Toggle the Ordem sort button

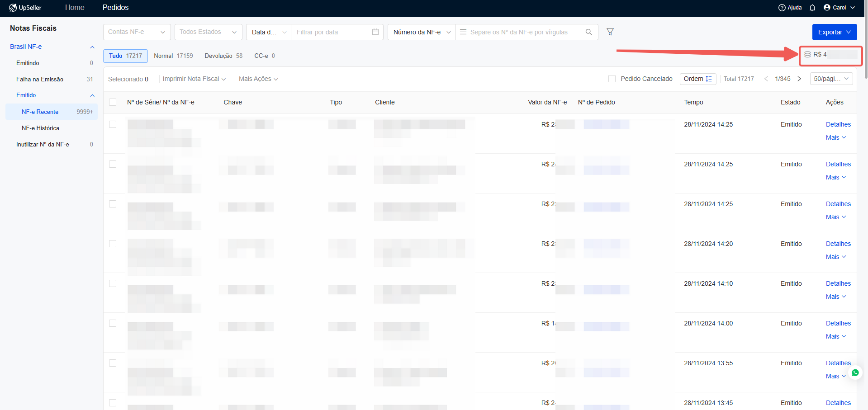698,79
